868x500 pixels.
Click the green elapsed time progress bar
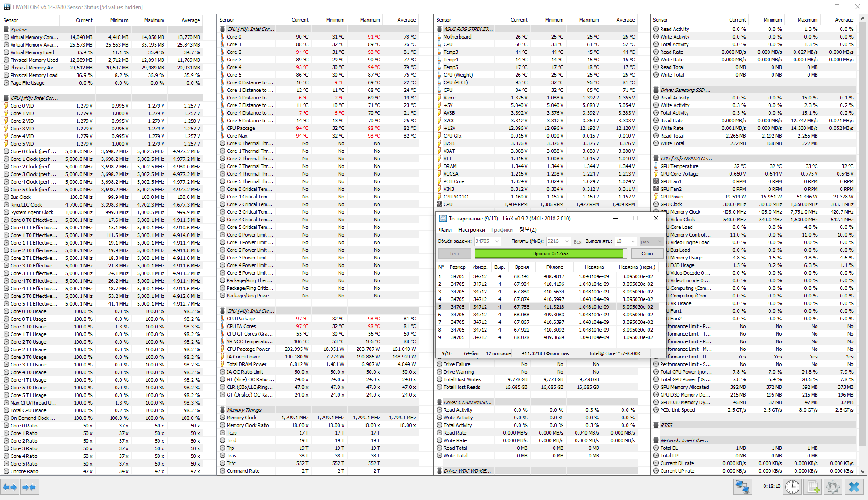[549, 254]
